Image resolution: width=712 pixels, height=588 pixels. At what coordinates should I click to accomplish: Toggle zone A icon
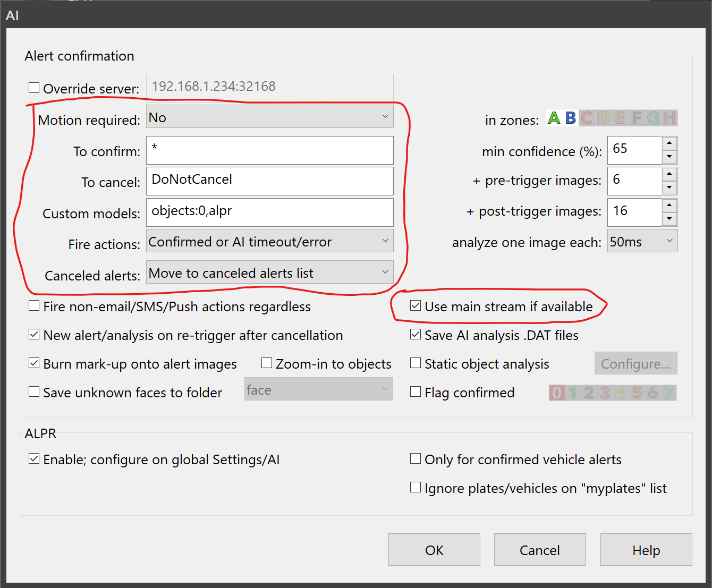[554, 118]
